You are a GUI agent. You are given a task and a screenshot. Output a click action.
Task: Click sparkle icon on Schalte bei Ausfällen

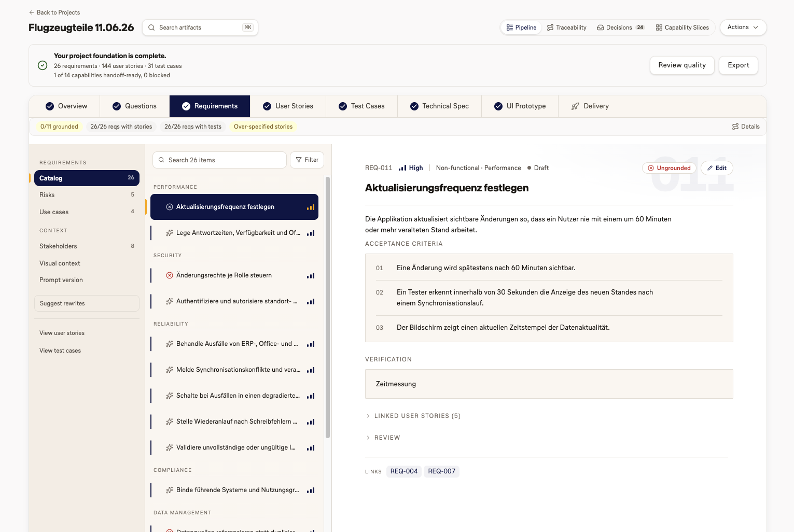coord(170,396)
